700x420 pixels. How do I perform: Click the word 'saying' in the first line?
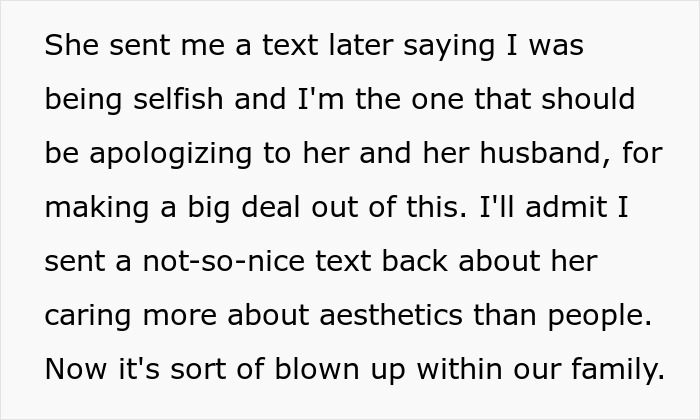(449, 47)
